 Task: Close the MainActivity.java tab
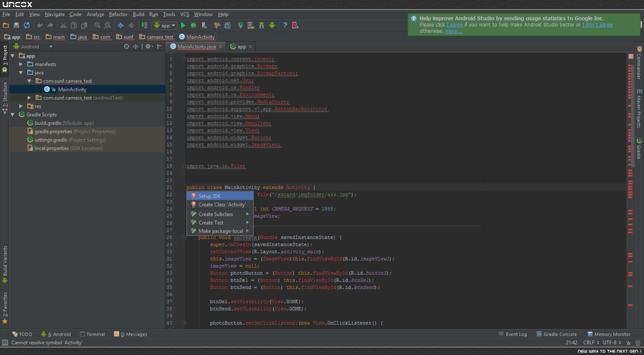[x=220, y=47]
